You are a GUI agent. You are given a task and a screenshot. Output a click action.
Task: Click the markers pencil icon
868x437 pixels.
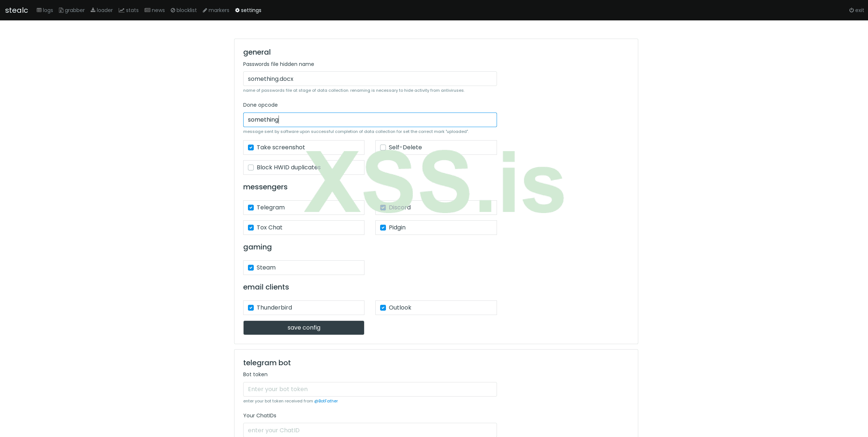click(205, 10)
